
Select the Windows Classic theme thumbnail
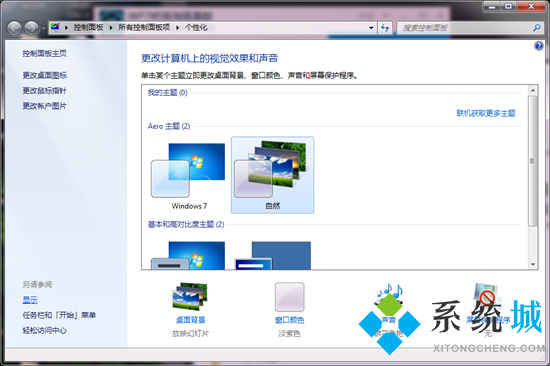(273, 255)
